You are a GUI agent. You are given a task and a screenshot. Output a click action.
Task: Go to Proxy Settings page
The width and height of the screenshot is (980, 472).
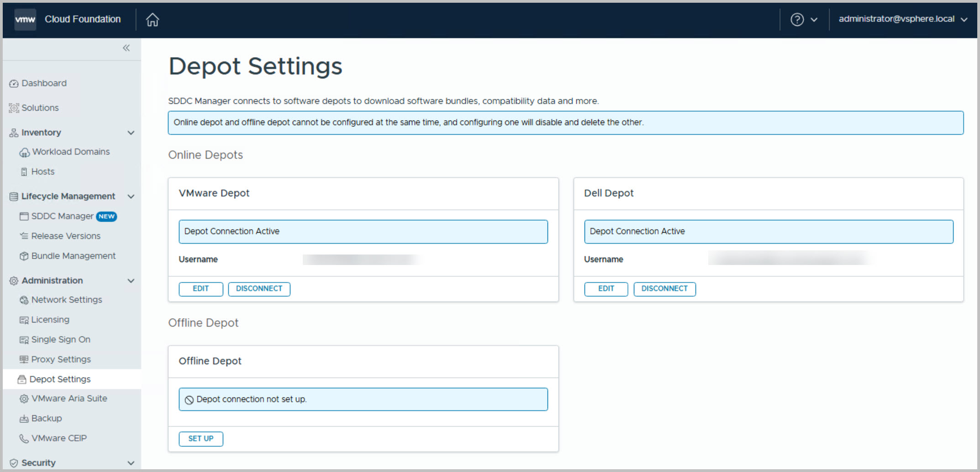[61, 360]
